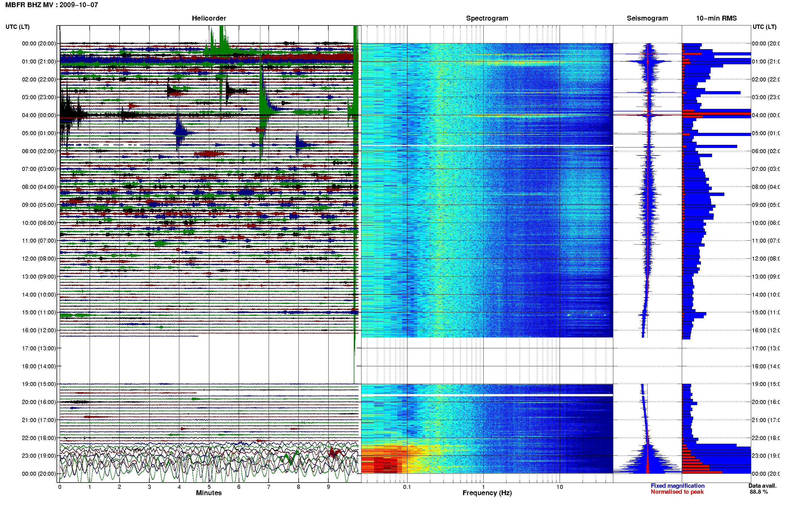Click the minute 5 tick label
The width and height of the screenshot is (812, 508).
pos(209,487)
